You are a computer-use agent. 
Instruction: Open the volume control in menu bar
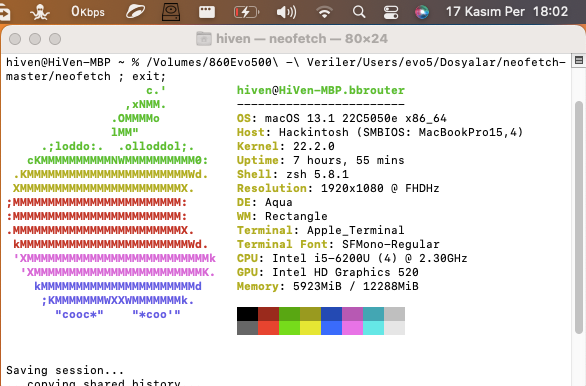pos(286,12)
